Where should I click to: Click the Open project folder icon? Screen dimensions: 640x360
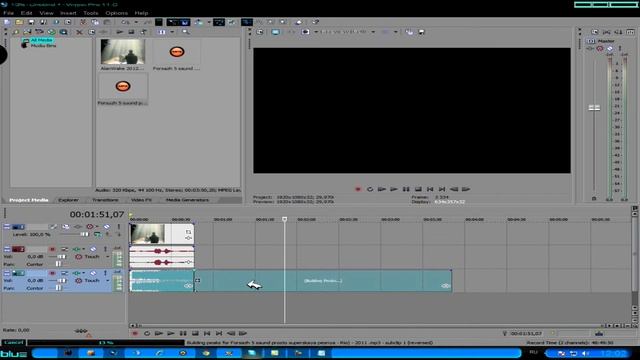pyautogui.click(x=19, y=22)
